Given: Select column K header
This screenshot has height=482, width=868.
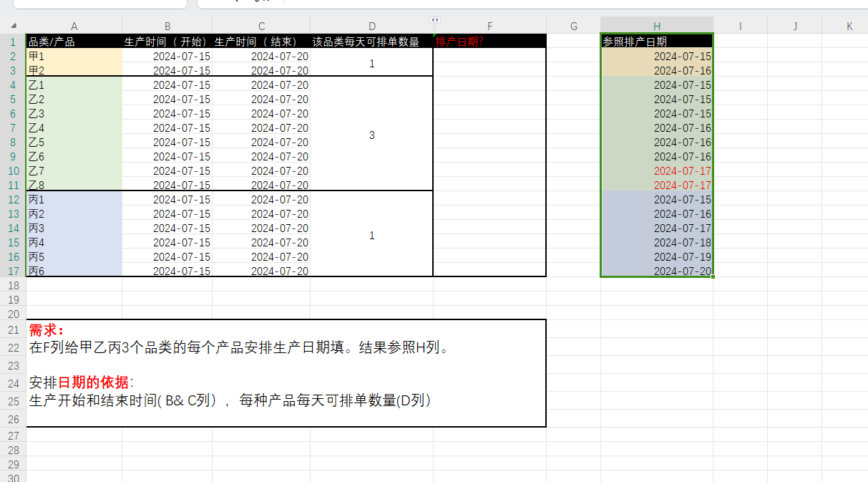Looking at the screenshot, I should 849,26.
